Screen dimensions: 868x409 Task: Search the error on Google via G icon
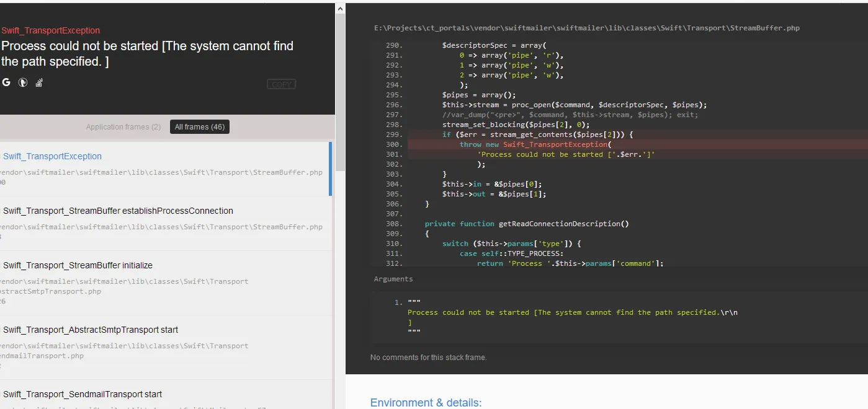tap(6, 82)
